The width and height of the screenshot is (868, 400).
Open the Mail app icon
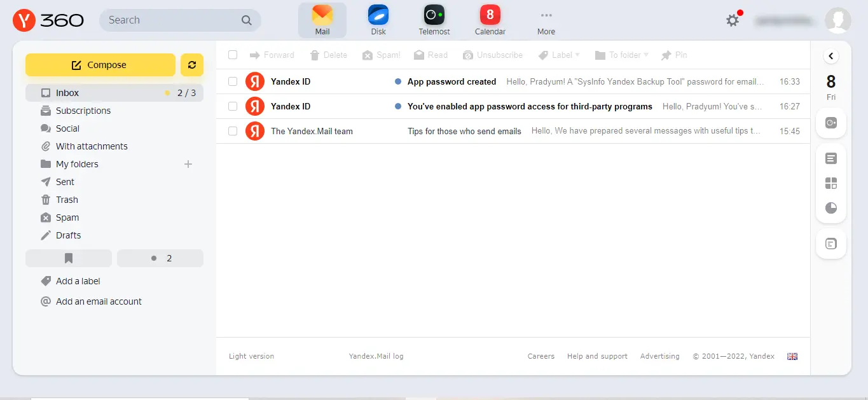click(x=322, y=20)
